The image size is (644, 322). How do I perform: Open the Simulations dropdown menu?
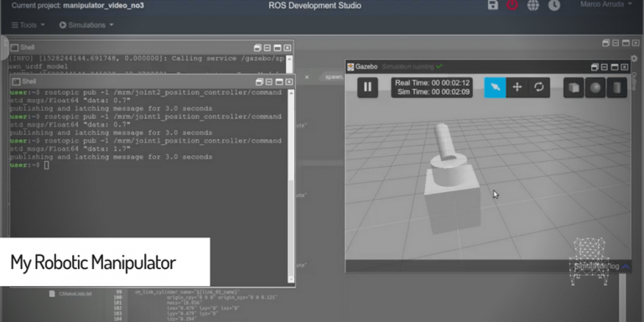tap(86, 25)
